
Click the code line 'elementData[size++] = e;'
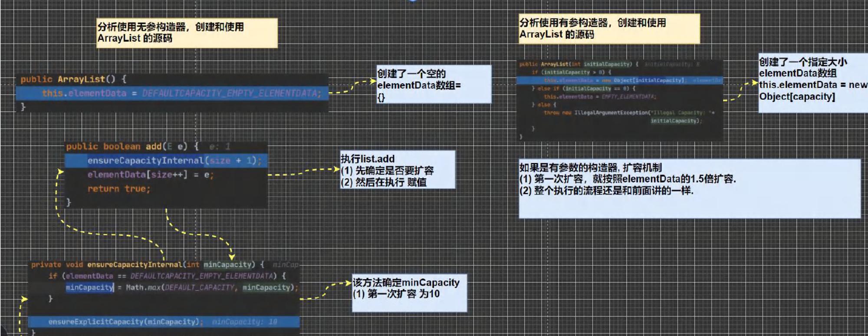pyautogui.click(x=150, y=175)
